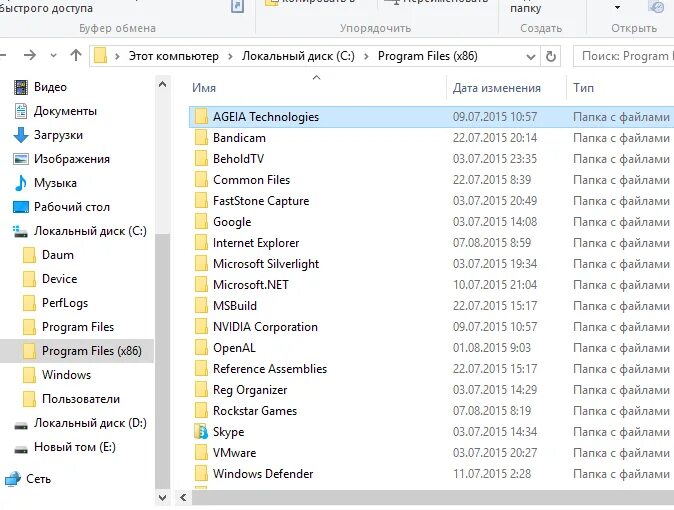
Task: Click sidebar scrollbar up arrow
Action: coord(162,84)
